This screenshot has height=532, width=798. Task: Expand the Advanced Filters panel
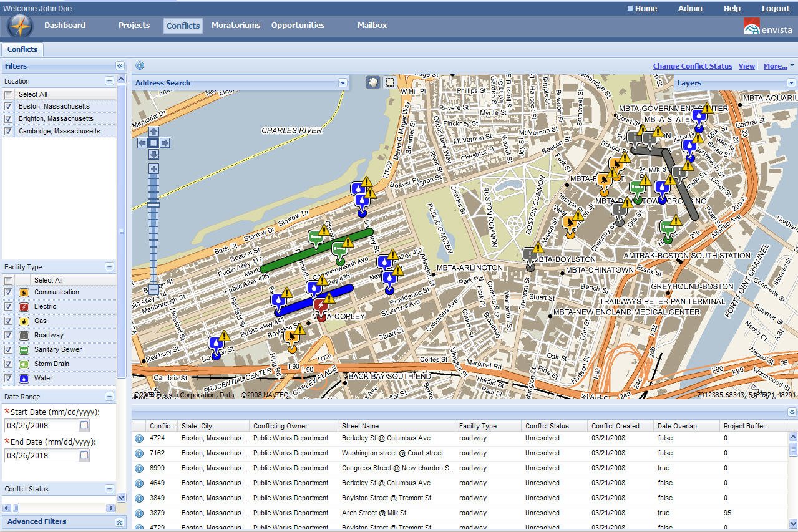(119, 522)
